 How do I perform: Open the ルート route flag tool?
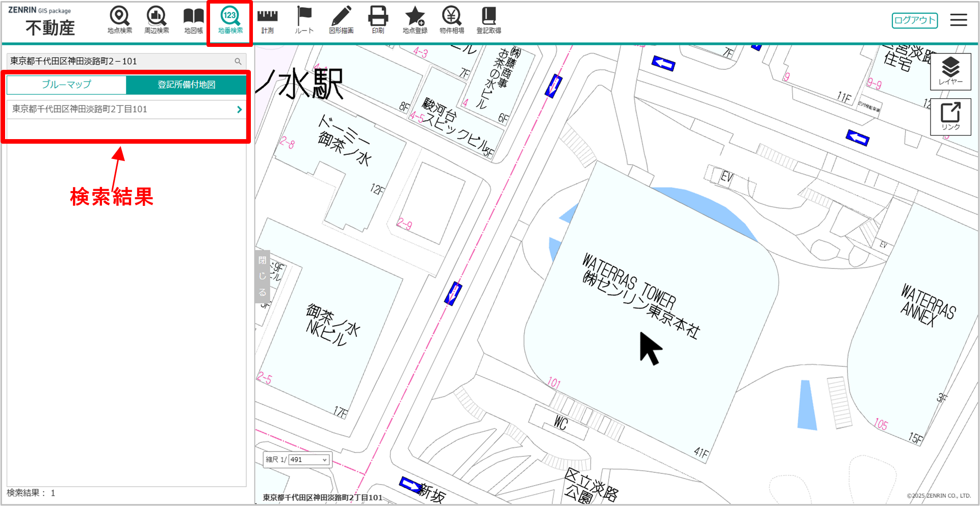pos(304,20)
